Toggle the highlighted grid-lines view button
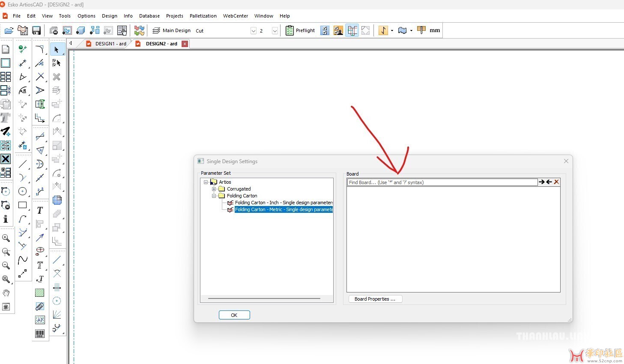The width and height of the screenshot is (624, 364). pos(352,30)
